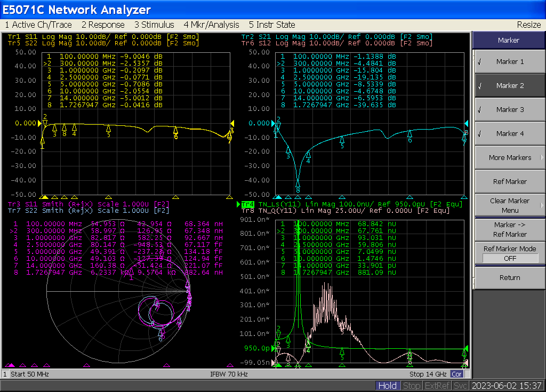Open the 5 Instr State menu

coord(272,25)
